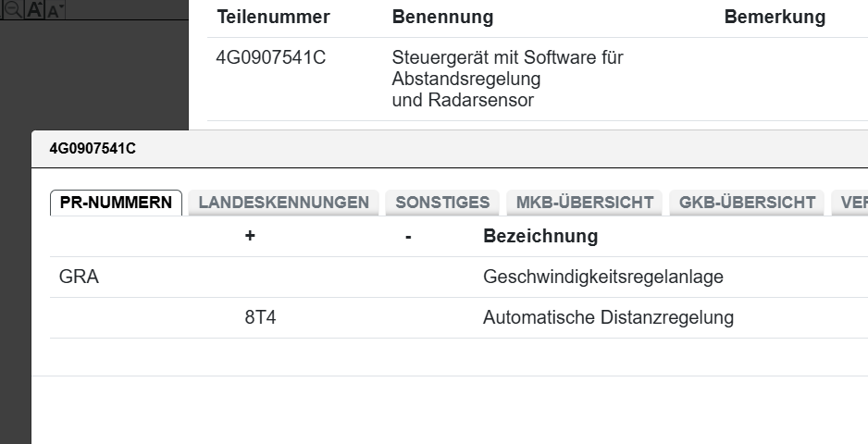Image resolution: width=868 pixels, height=444 pixels.
Task: Switch to the PR-NUMMERN tab
Action: [x=116, y=203]
